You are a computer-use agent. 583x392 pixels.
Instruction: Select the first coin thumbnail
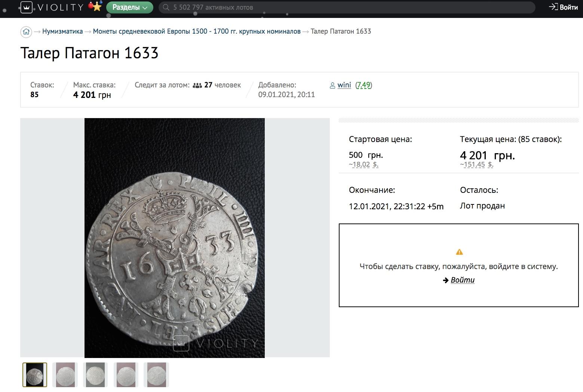[x=35, y=375]
